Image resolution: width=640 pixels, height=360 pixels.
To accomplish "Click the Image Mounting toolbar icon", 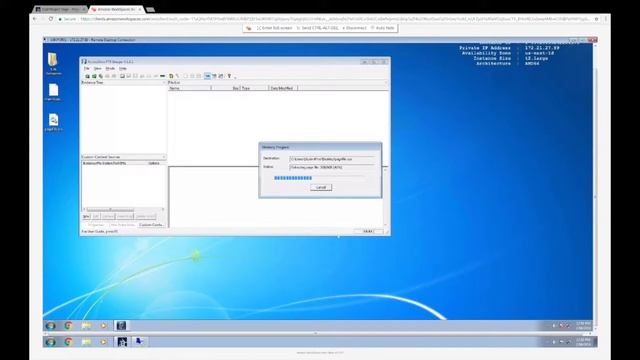I will point(100,76).
